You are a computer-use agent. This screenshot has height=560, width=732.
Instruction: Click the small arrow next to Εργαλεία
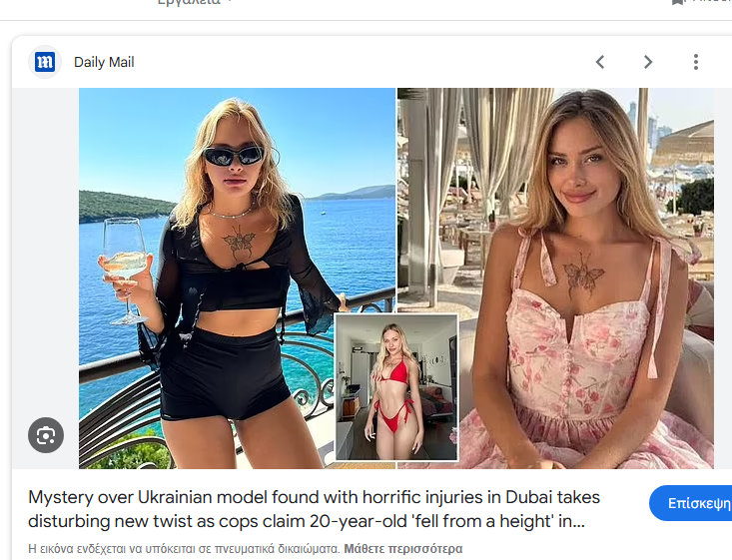pyautogui.click(x=230, y=2)
